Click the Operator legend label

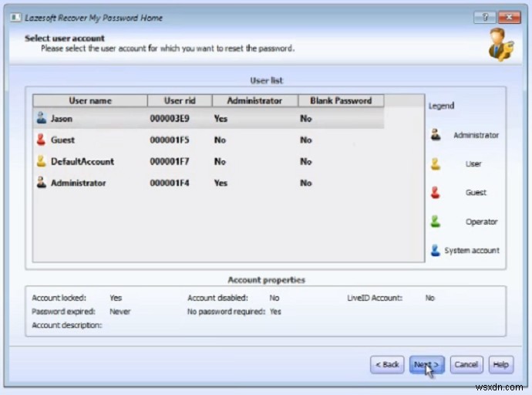pyautogui.click(x=481, y=221)
